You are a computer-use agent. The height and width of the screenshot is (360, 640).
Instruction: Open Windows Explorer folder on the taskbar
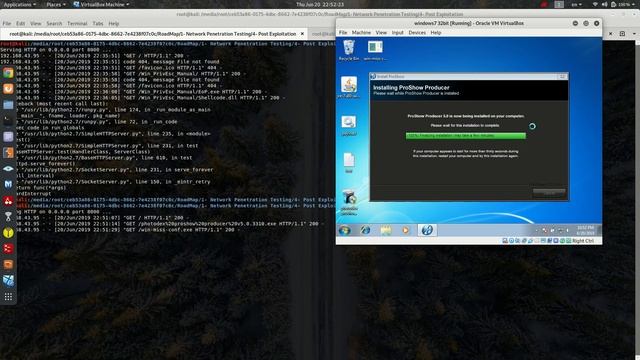386,230
